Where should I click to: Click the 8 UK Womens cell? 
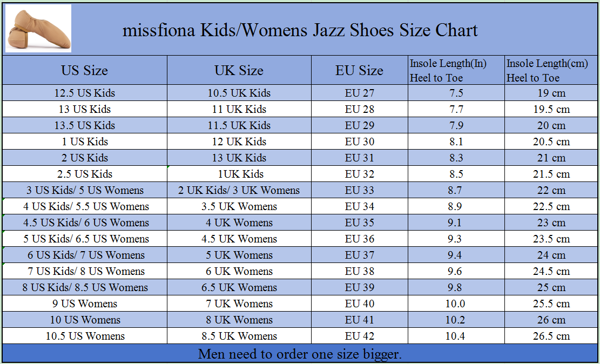[x=239, y=320]
